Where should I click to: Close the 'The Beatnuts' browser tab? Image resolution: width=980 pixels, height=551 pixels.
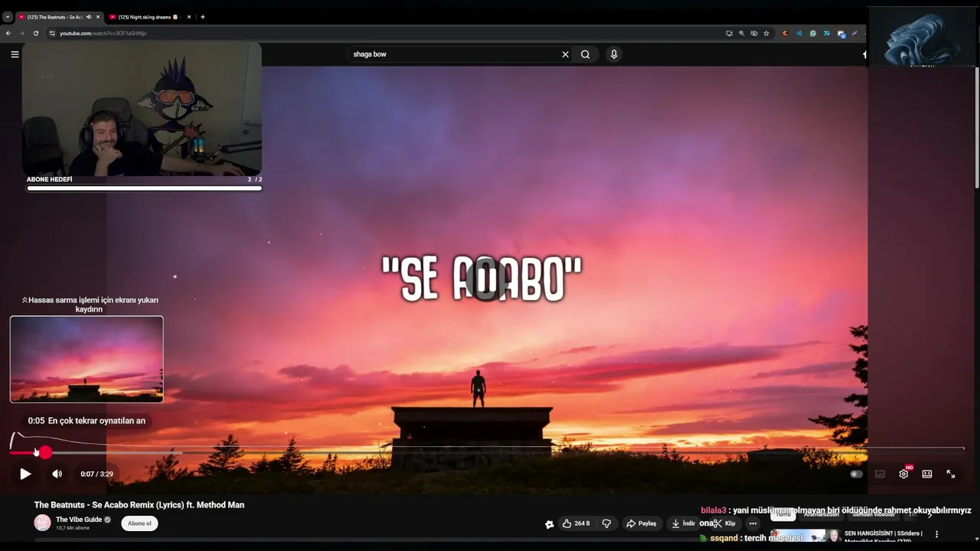[x=98, y=17]
